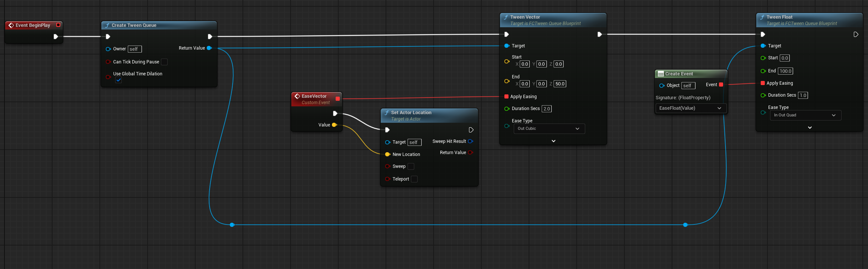Open the EaseFloat(Value) signature dropdown
The width and height of the screenshot is (868, 269).
[690, 108]
